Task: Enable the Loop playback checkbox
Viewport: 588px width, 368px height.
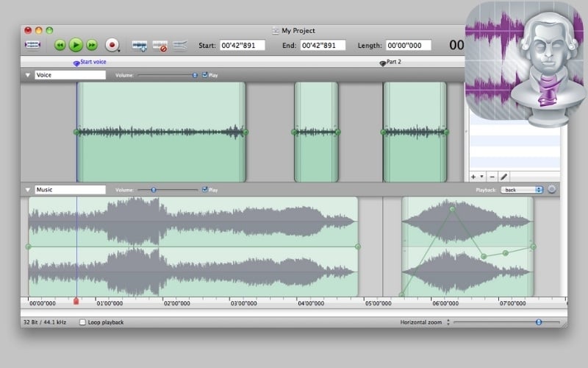Action: click(x=82, y=322)
